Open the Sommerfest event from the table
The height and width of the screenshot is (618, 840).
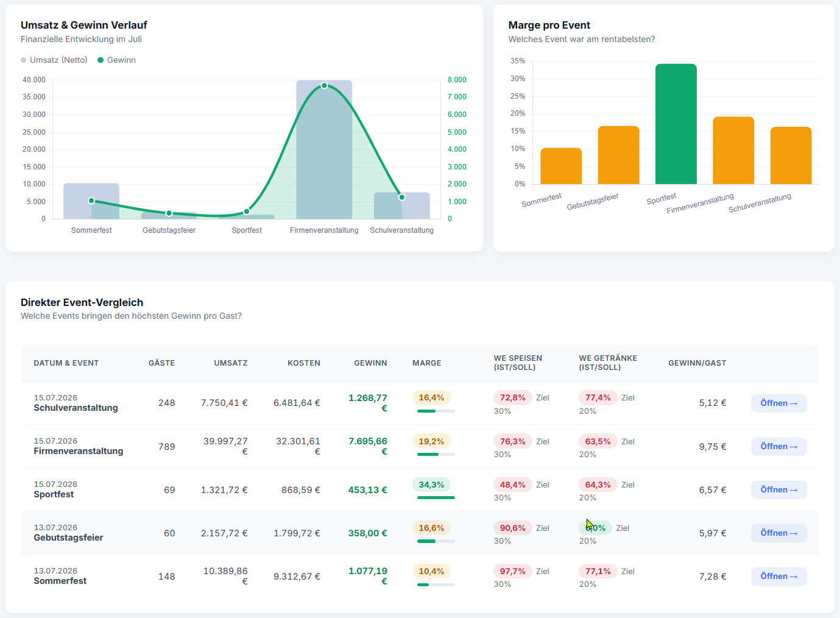[x=778, y=576]
